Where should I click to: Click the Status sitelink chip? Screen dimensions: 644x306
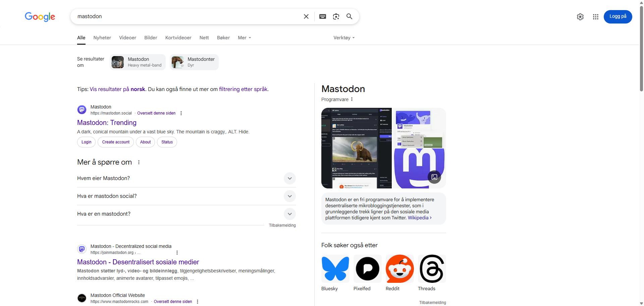pos(167,142)
